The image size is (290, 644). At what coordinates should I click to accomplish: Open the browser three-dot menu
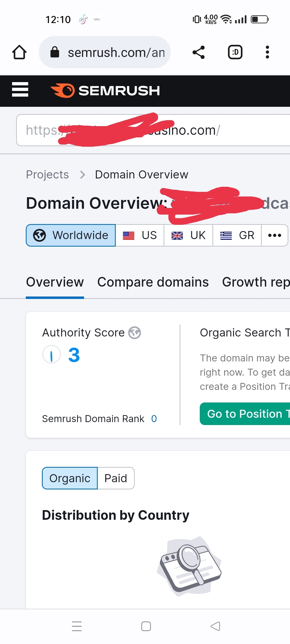(x=267, y=52)
